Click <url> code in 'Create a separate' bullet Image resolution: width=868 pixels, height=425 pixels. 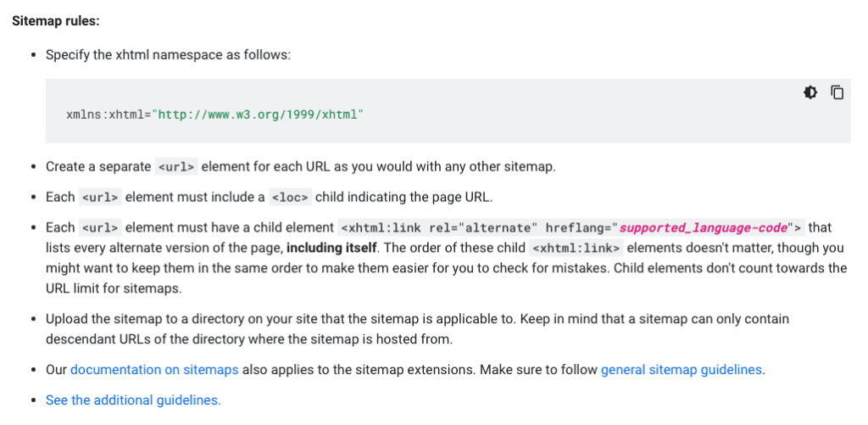tap(176, 166)
